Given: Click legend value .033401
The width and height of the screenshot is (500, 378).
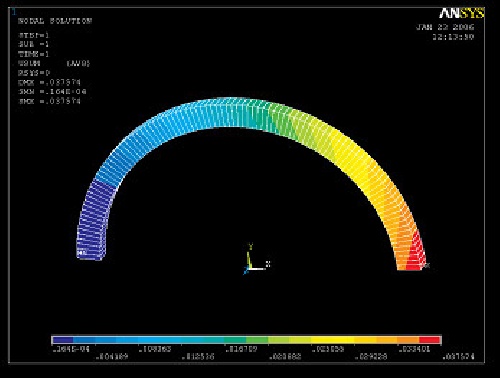Looking at the screenshot, I should pos(414,349).
